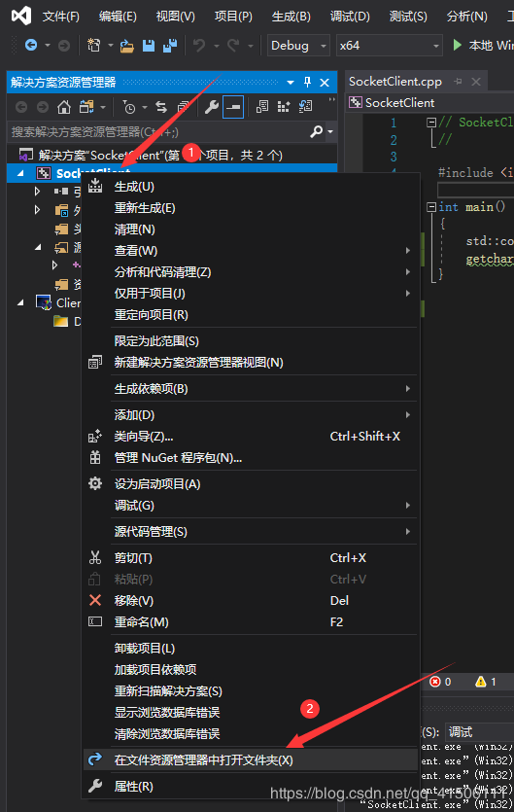Image resolution: width=514 pixels, height=812 pixels.
Task: Click the Solution Explorer search input field
Action: pyautogui.click(x=158, y=132)
